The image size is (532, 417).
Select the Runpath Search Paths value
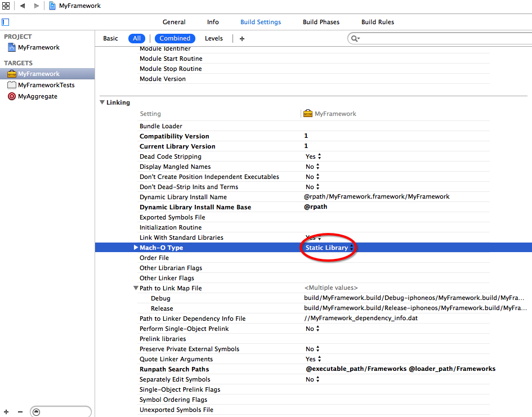[400, 369]
